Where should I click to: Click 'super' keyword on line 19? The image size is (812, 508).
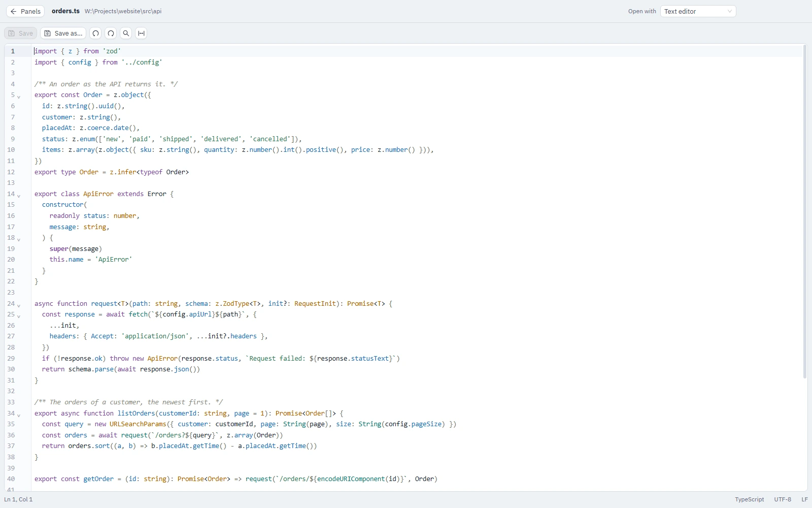[59, 249]
